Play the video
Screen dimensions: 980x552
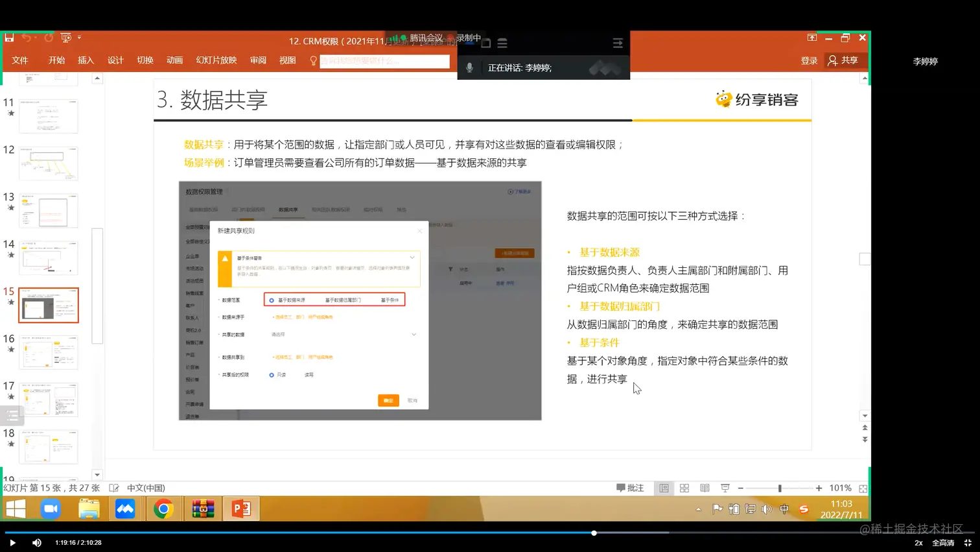[x=12, y=543]
